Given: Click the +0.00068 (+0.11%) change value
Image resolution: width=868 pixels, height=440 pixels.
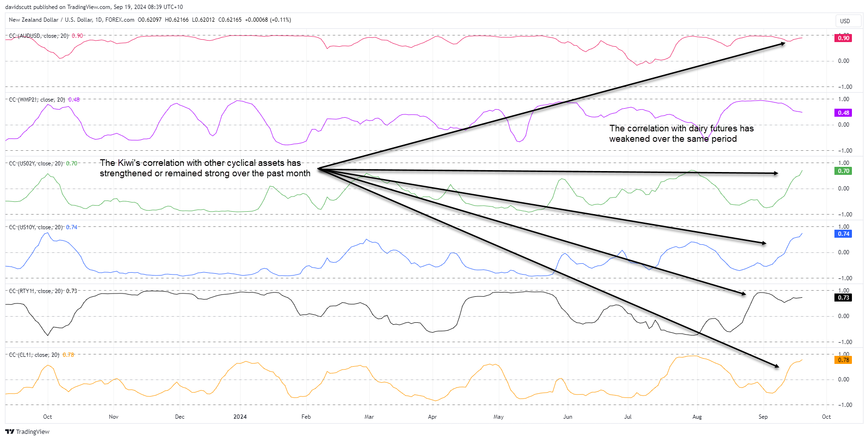Looking at the screenshot, I should click(x=268, y=20).
